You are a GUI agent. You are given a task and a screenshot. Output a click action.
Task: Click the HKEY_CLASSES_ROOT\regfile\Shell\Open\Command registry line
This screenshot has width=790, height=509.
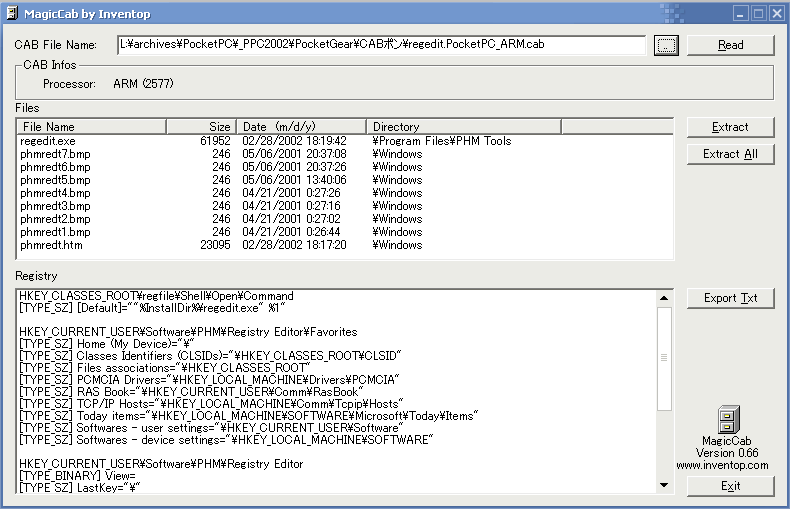[156, 296]
